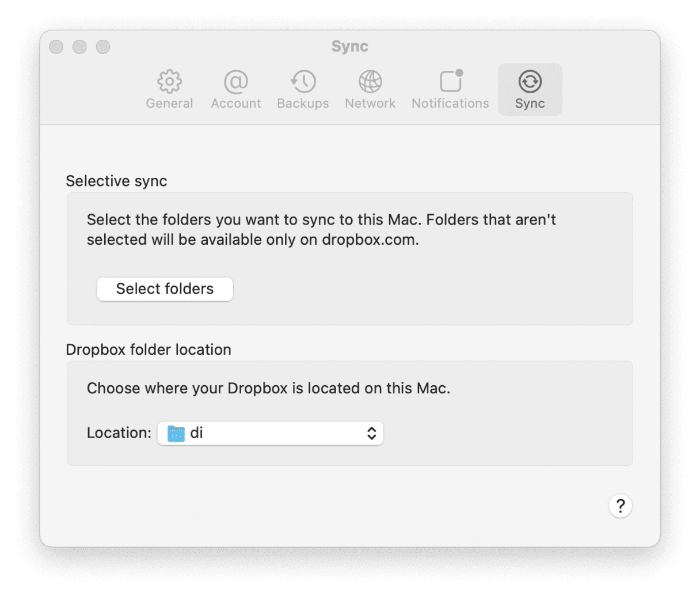Open Notifications via its badge icon
Image resolution: width=700 pixels, height=596 pixels.
coord(450,81)
